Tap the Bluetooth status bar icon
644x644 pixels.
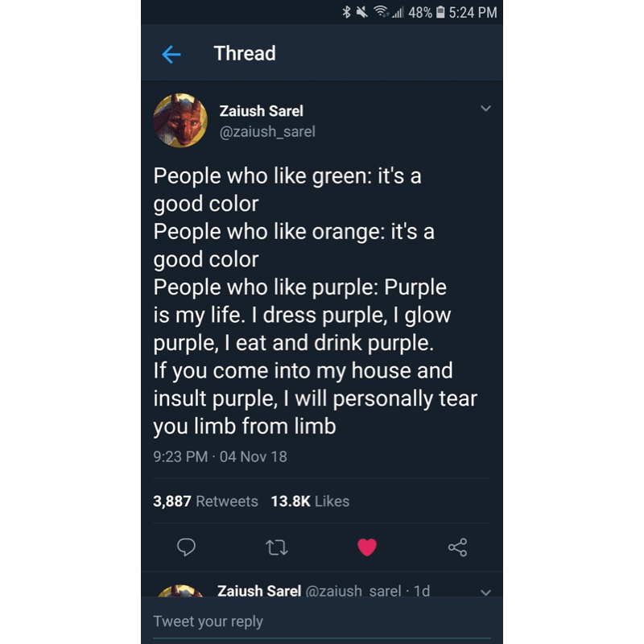point(347,12)
